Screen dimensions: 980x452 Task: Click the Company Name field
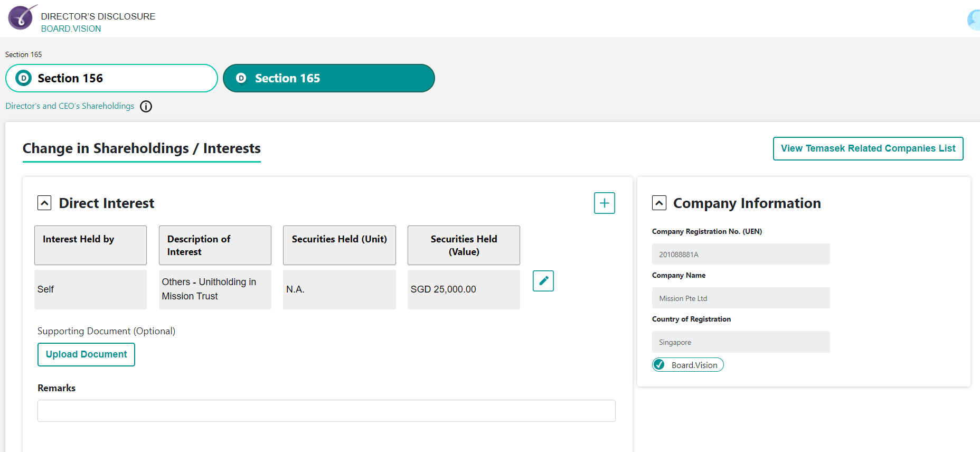pyautogui.click(x=741, y=298)
